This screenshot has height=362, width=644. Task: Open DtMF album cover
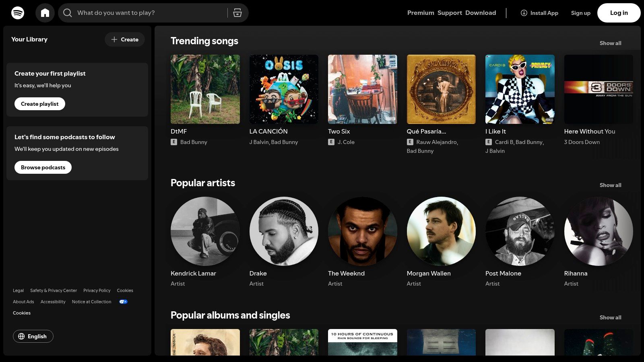pos(205,89)
